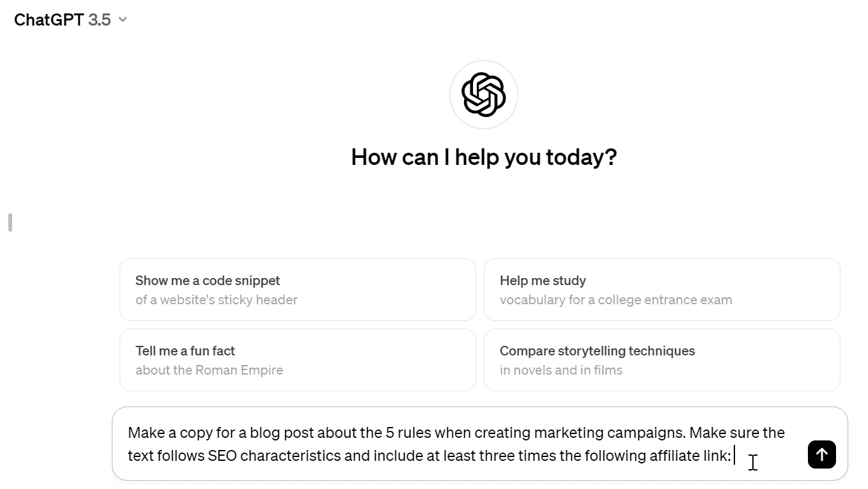Open the sidebar using the left edge handle

[10, 222]
